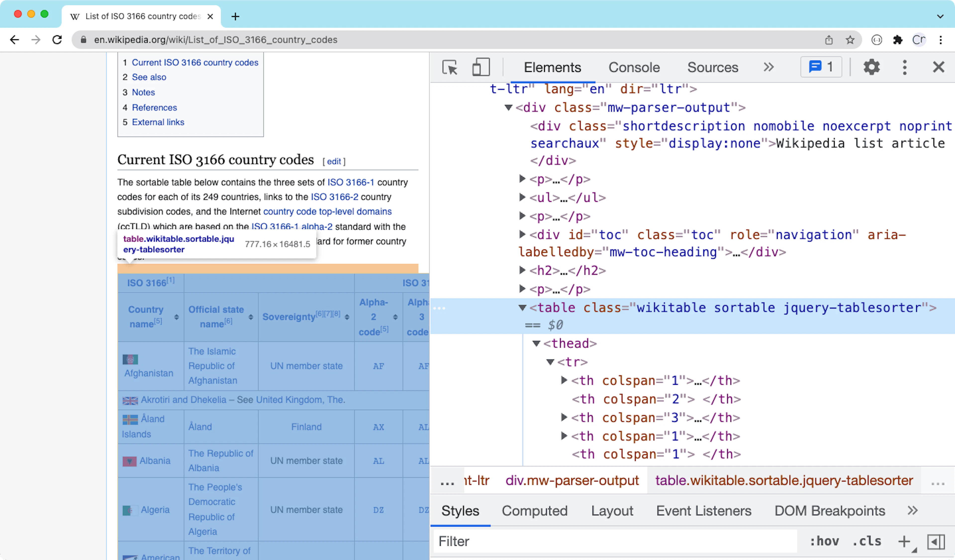
Task: Toggle the .cls element classes panel
Action: [867, 541]
